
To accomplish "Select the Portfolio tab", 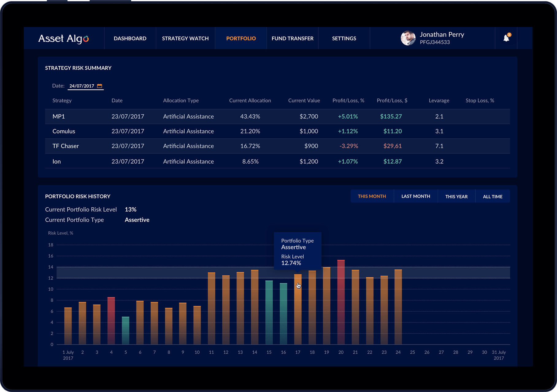I will point(241,38).
